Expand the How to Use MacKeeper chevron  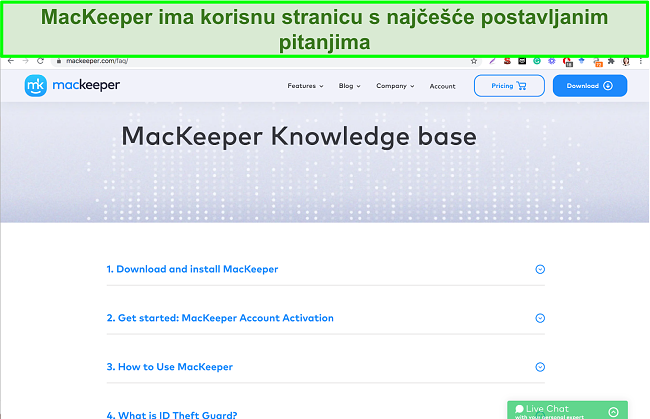(x=540, y=367)
